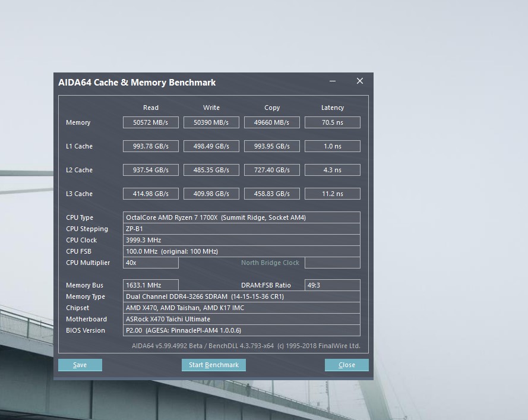This screenshot has width=528, height=420.
Task: Click Start Benchmark button
Action: 213,365
